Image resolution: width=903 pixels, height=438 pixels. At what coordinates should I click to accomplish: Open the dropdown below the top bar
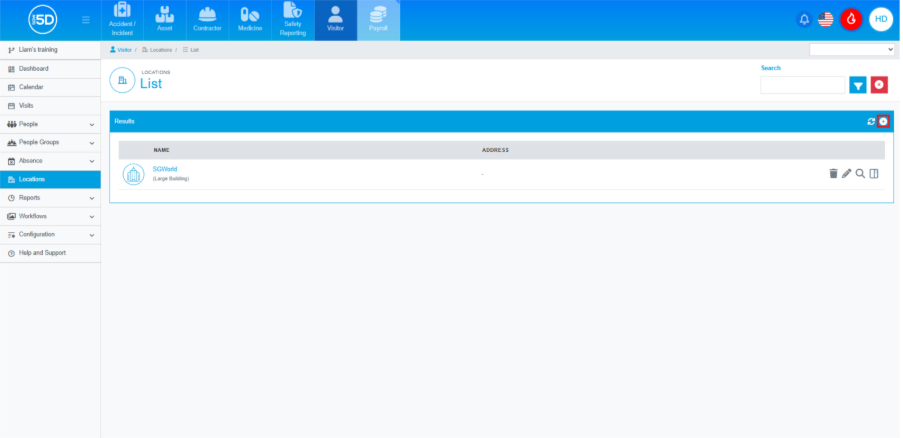pos(852,49)
